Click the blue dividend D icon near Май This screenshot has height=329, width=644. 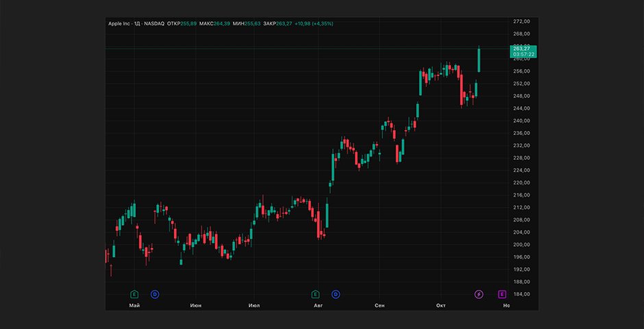click(x=155, y=294)
